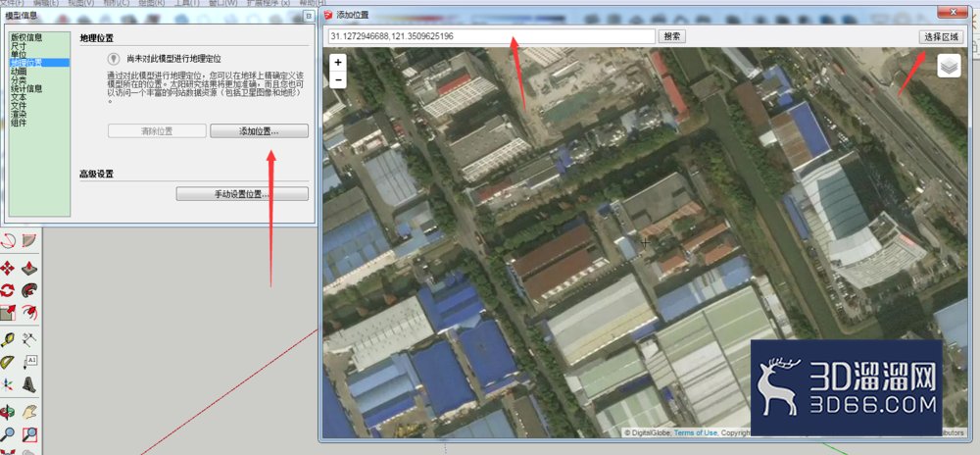Viewport: 980px width, 455px height.
Task: Select 动画 in the model info list
Action: [18, 72]
